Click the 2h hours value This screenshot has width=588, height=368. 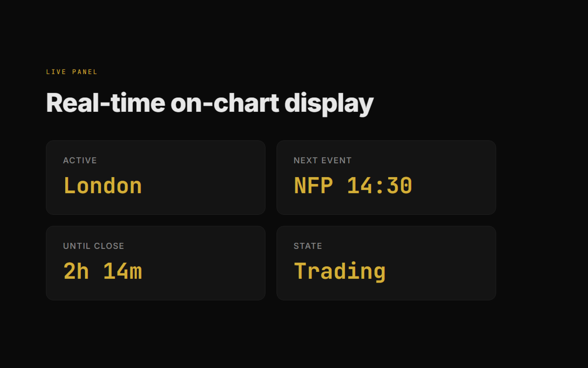coord(76,271)
